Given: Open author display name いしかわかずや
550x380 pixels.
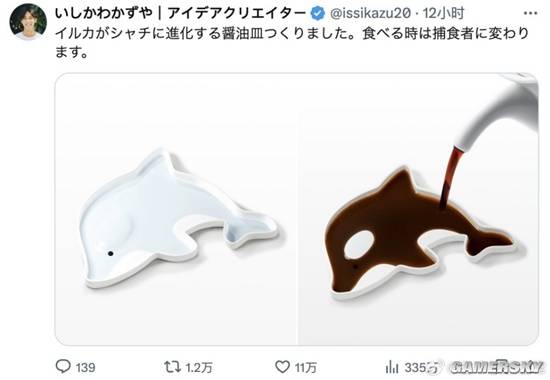Looking at the screenshot, I should click(104, 13).
